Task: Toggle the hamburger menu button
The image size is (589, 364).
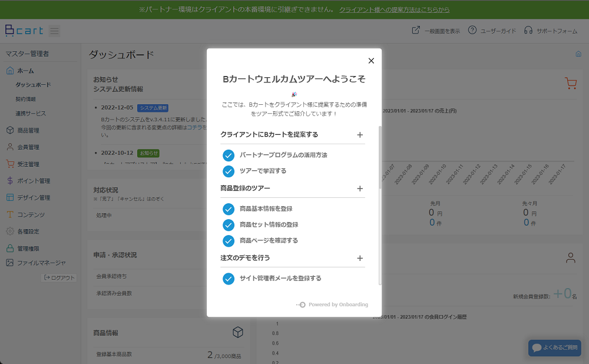Action: tap(54, 31)
